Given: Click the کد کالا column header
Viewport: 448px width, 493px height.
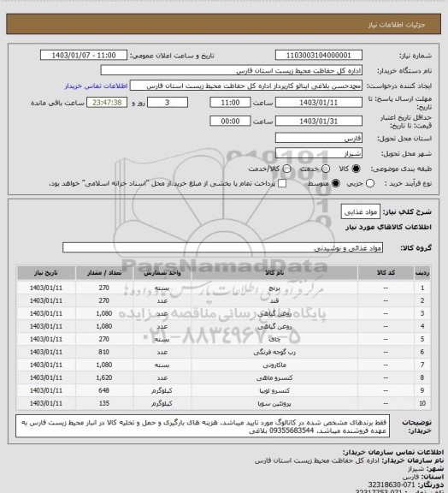Looking at the screenshot, I should (386, 272).
